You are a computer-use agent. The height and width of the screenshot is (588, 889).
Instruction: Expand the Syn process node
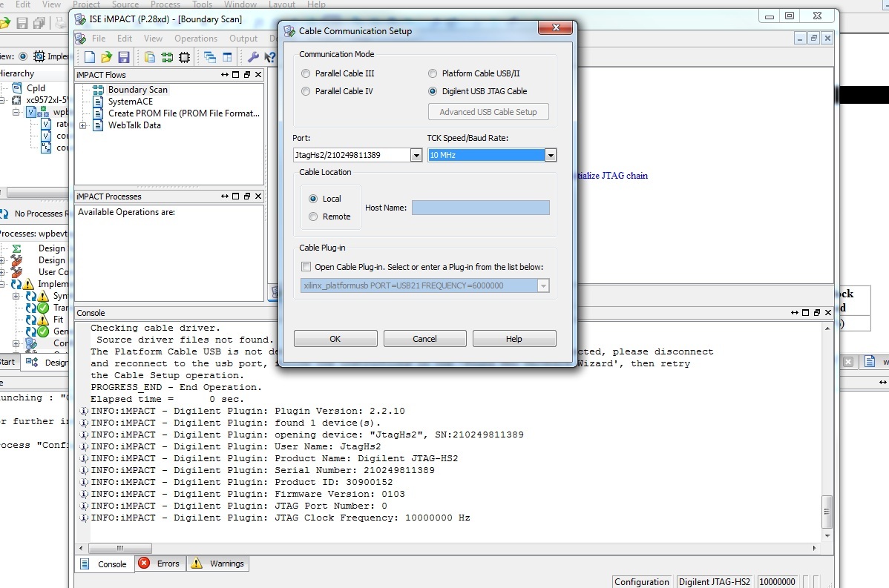coord(16,296)
